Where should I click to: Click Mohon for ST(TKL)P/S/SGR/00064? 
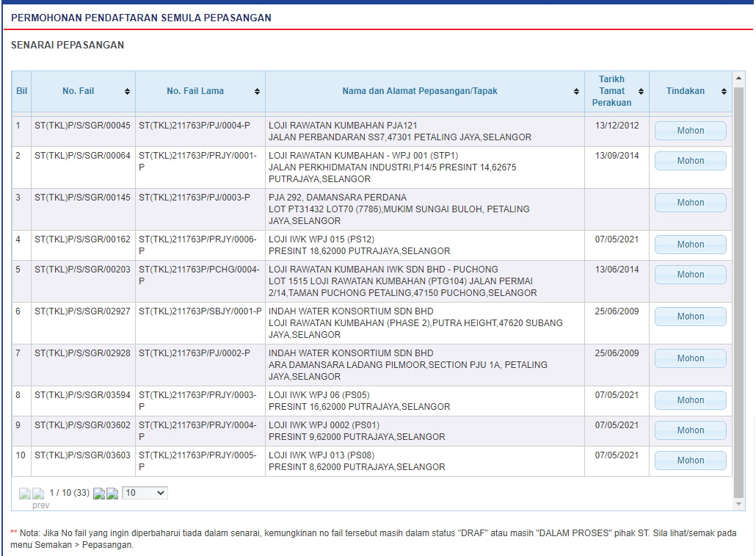[x=691, y=161]
